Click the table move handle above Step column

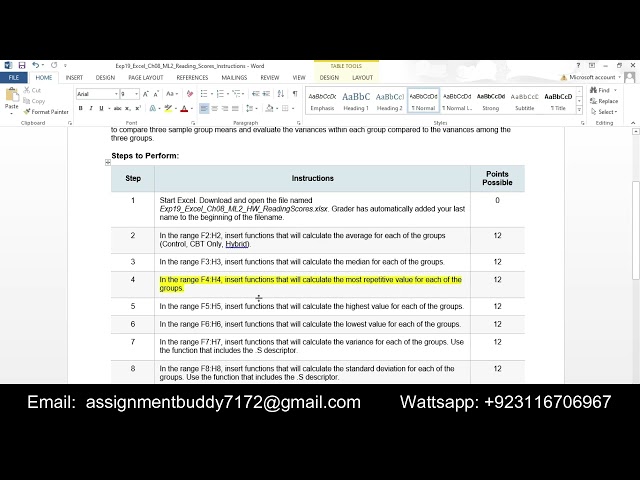[x=108, y=162]
